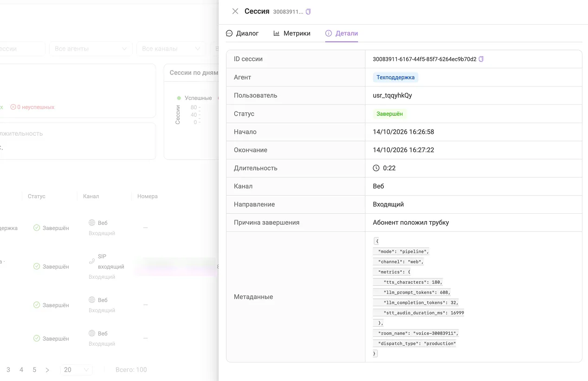Copy session ID in panel header
Screen dimensions: 588x381
(x=308, y=12)
